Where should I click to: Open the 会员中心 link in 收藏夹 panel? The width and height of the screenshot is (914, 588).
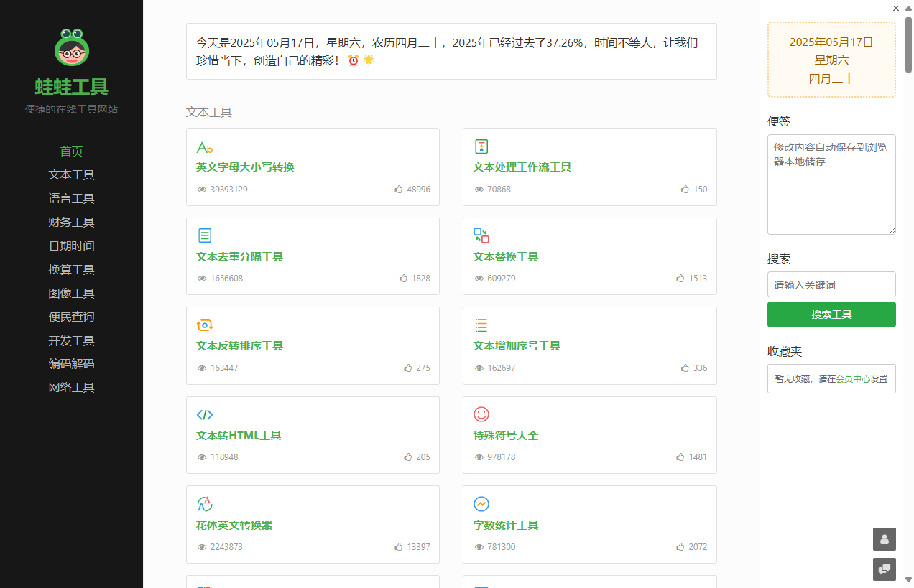click(854, 378)
